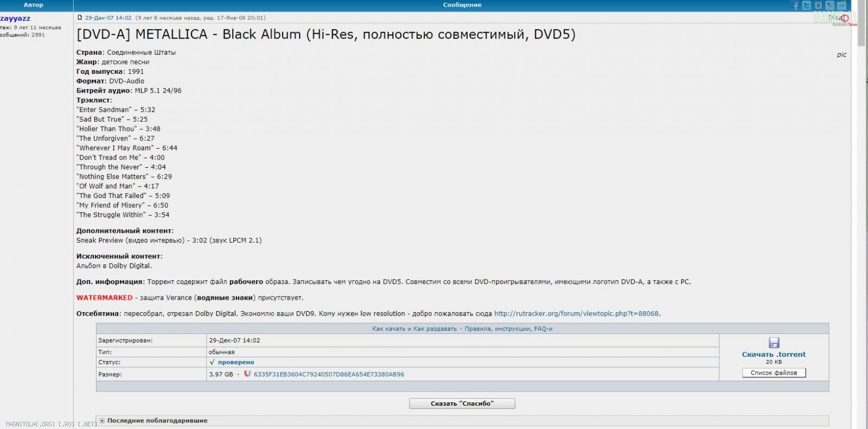
Task: Click the Год выпуска: 1991 line
Action: pos(110,72)
